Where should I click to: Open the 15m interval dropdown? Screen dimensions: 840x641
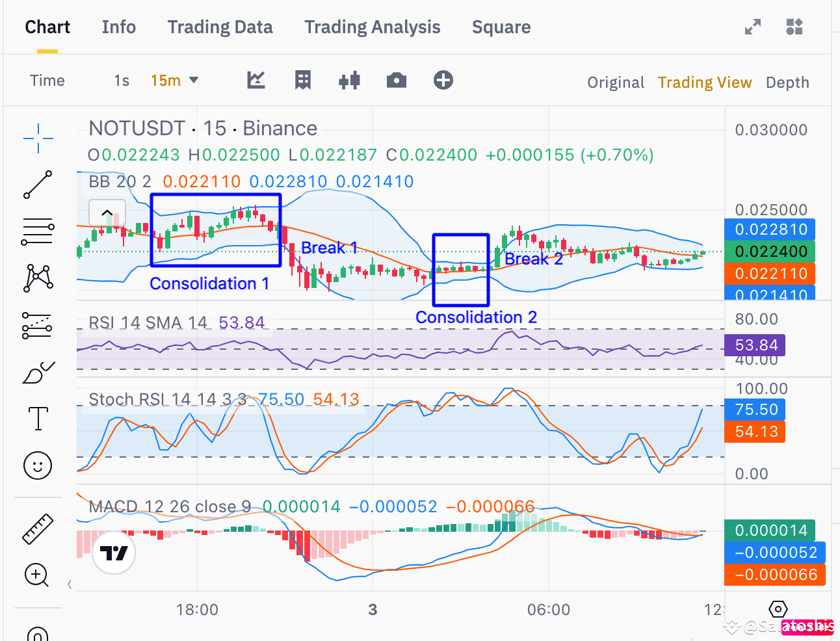174,80
